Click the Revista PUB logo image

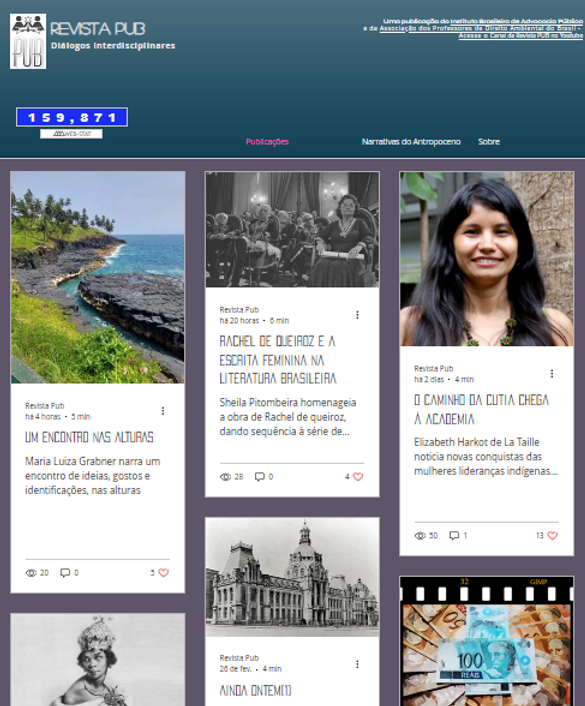click(x=28, y=41)
